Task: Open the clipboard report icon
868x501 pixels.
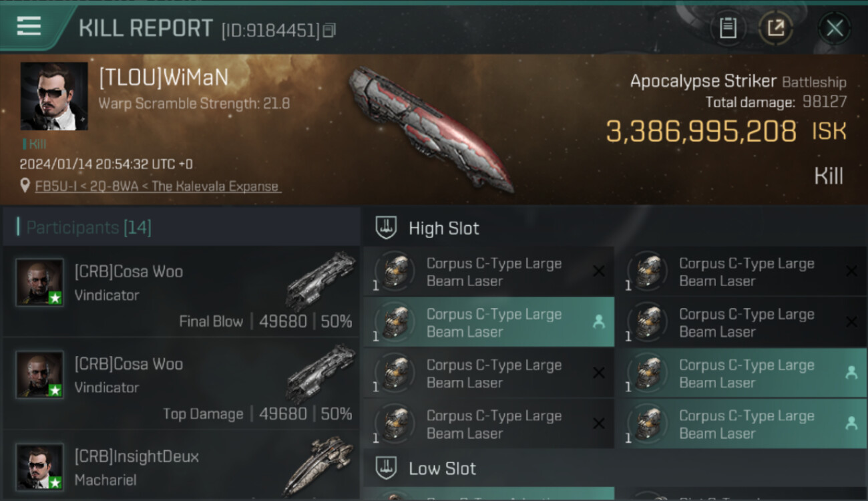Action: 728,28
